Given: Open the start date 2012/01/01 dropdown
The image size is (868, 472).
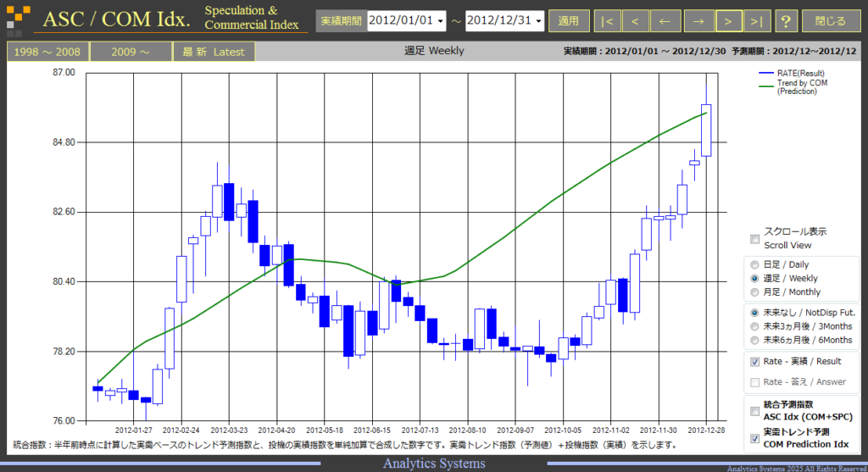Looking at the screenshot, I should 406,21.
